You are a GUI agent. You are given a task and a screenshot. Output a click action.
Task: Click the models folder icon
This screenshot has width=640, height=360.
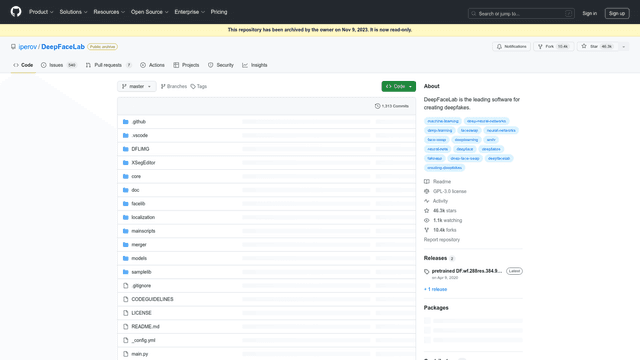point(126,258)
